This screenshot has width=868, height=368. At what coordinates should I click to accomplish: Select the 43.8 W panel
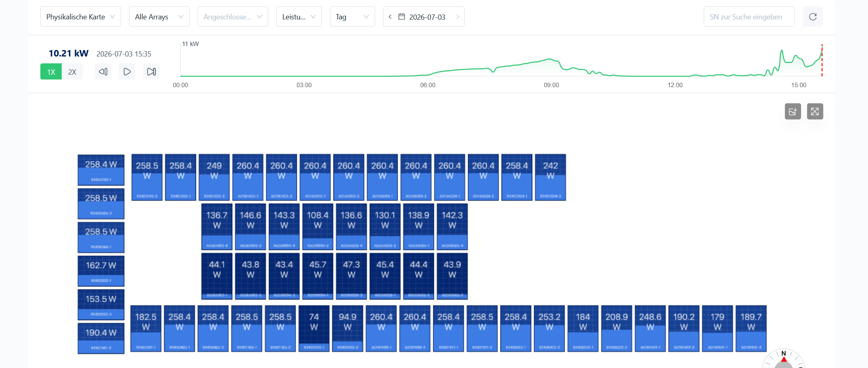[x=250, y=276]
